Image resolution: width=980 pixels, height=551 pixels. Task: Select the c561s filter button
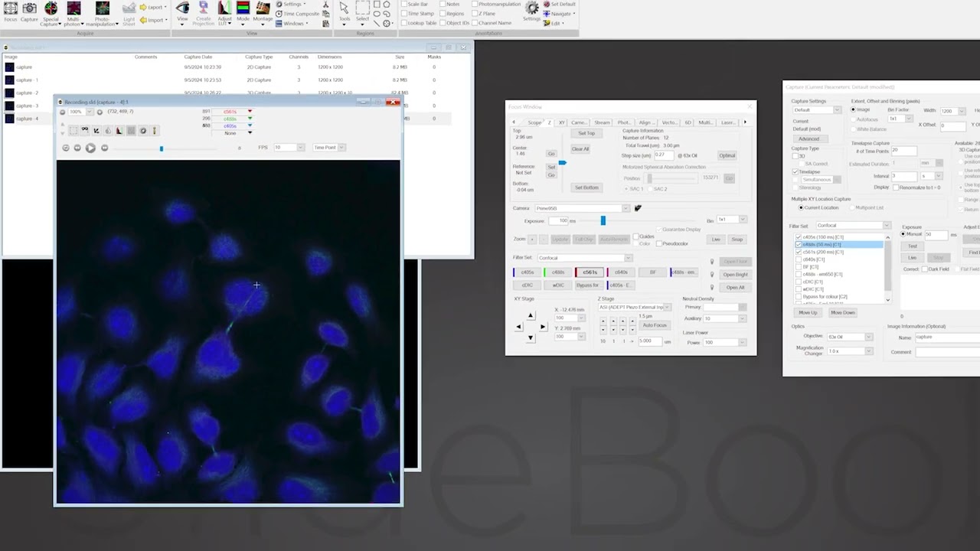coord(589,272)
